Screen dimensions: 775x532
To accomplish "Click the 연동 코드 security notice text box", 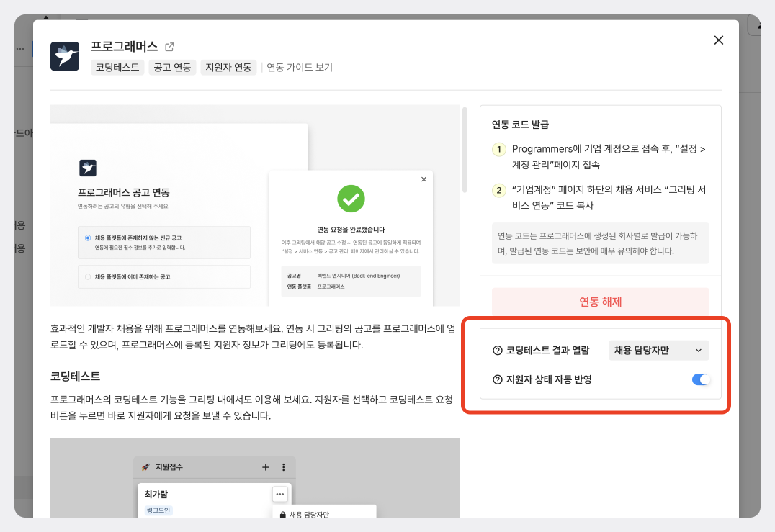I will coord(600,243).
